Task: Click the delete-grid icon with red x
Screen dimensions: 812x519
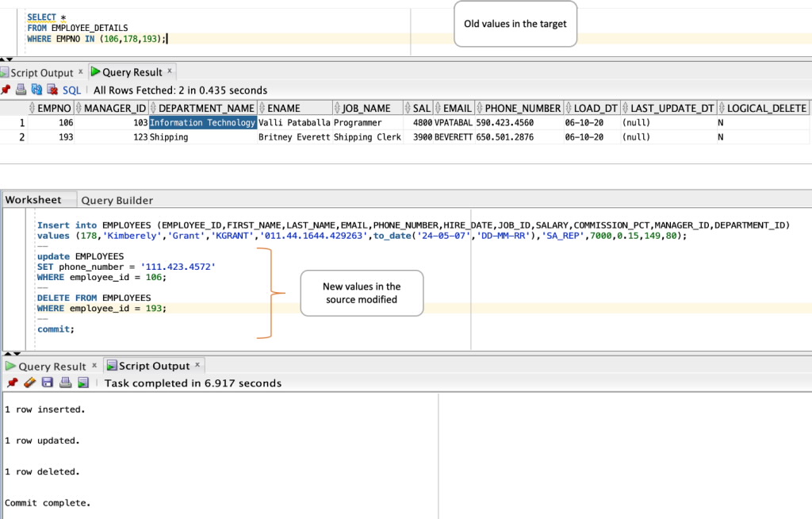Action: [x=51, y=90]
